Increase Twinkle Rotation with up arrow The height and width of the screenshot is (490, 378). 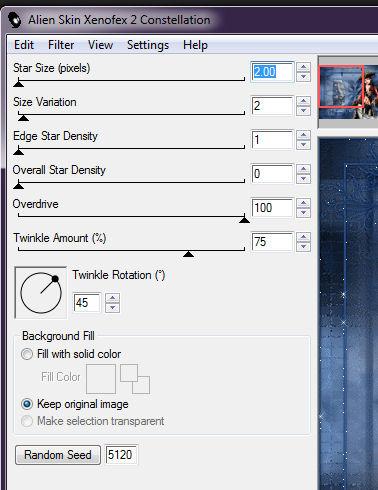[113, 298]
